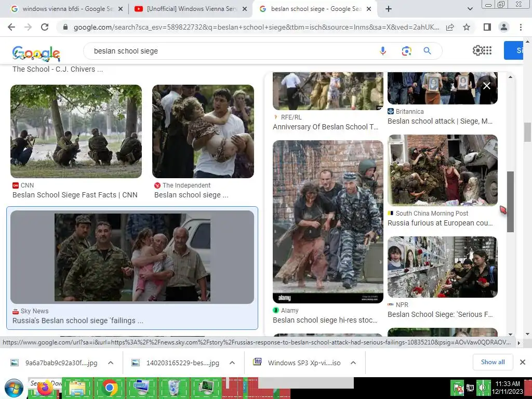Open NPR Beslan School Siege link
Screen dimensions: 532x399
tap(440, 314)
